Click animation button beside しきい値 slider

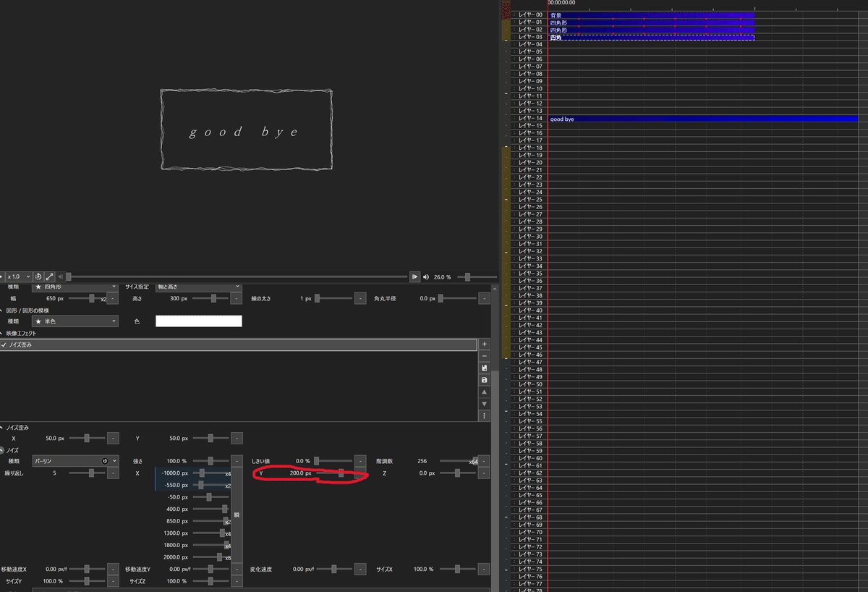[x=360, y=461]
